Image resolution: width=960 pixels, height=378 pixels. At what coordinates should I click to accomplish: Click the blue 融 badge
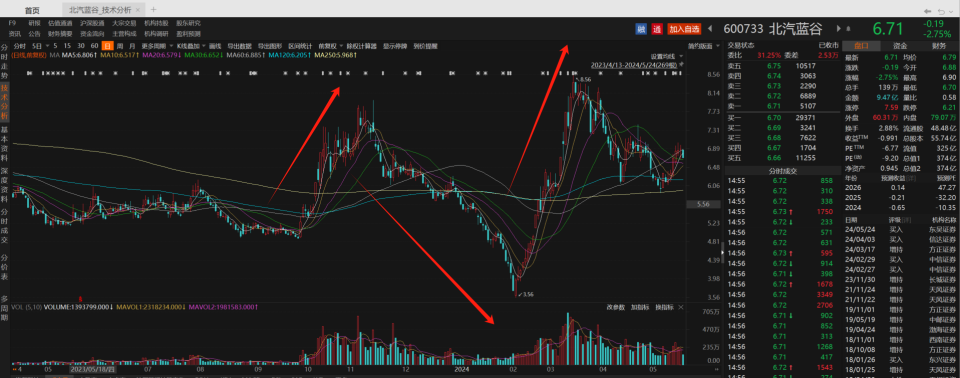coord(641,29)
